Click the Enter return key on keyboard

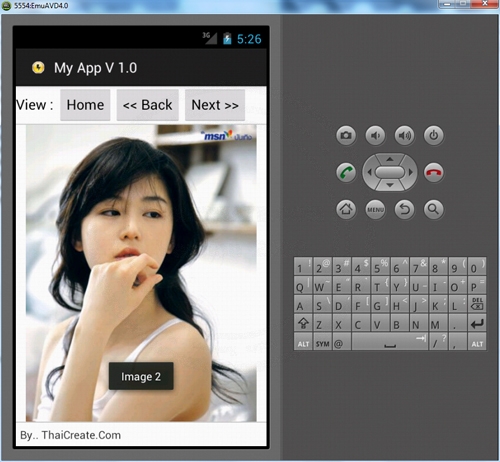[477, 323]
